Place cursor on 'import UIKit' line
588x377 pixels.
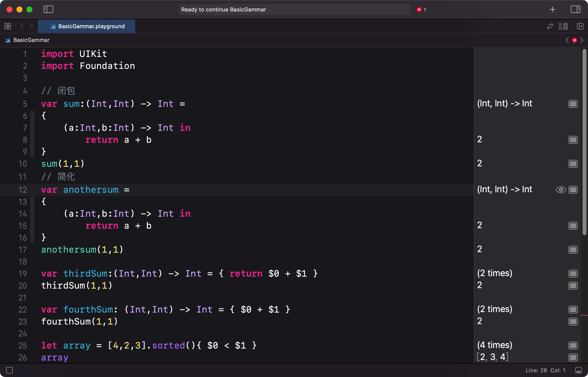pos(74,54)
